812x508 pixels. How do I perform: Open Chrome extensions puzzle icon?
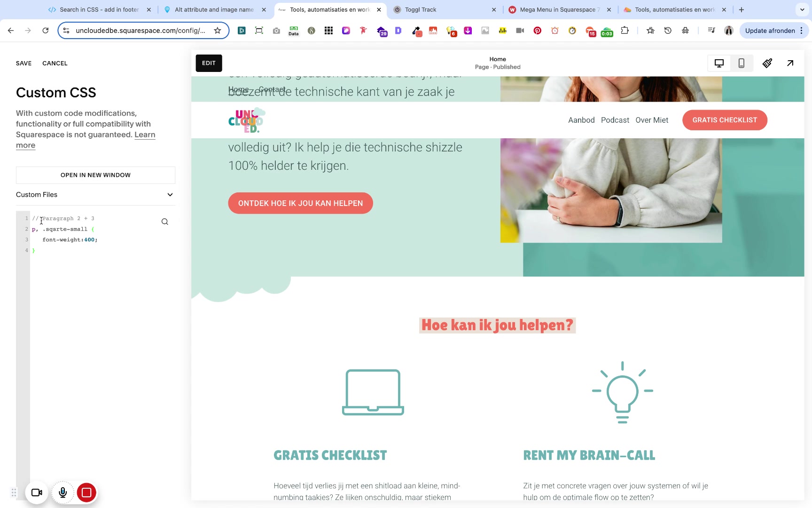[625, 31]
